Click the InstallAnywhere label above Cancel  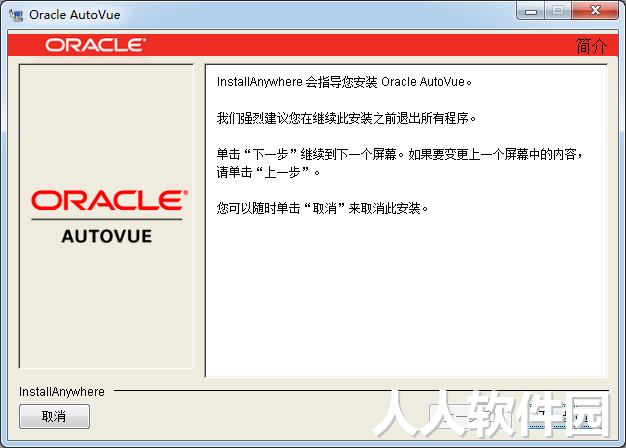point(62,392)
